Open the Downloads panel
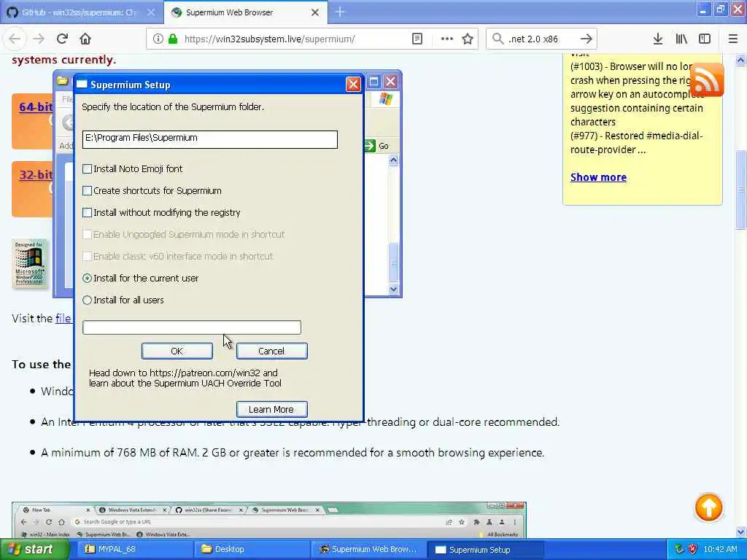This screenshot has width=747, height=560. point(657,39)
